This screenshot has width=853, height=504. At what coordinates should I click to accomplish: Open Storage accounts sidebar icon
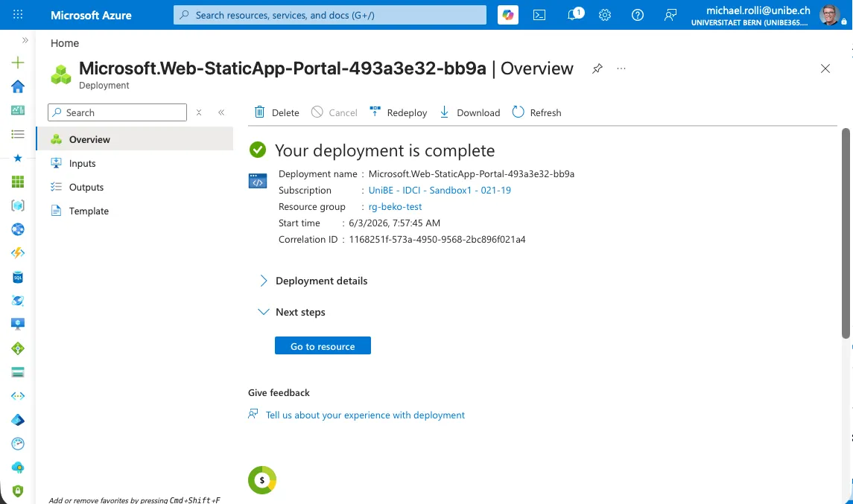tap(17, 372)
